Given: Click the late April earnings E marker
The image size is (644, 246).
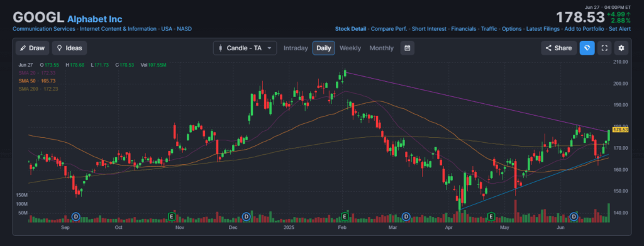Looking at the screenshot, I should coord(491,216).
